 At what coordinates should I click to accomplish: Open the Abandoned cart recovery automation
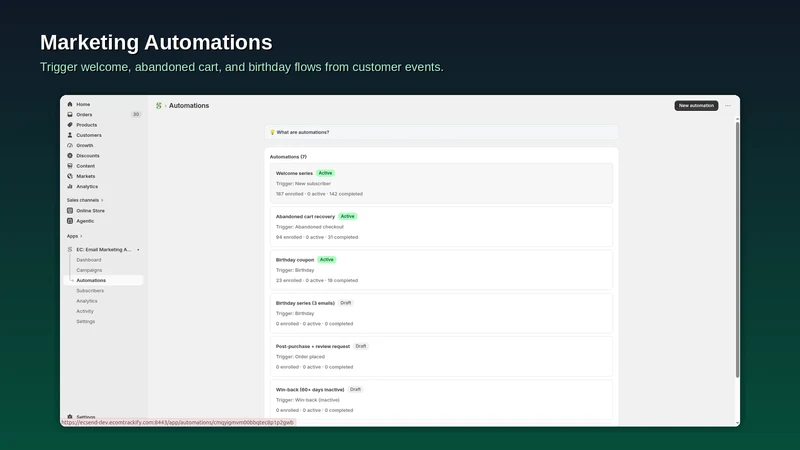point(441,227)
